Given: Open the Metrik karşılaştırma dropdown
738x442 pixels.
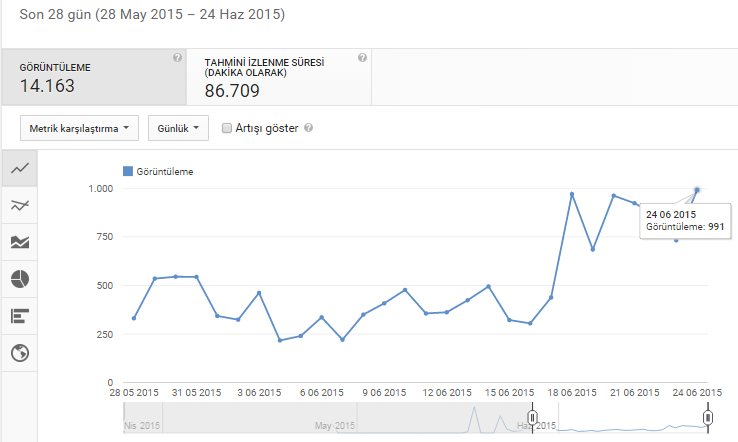Looking at the screenshot, I should [x=79, y=128].
